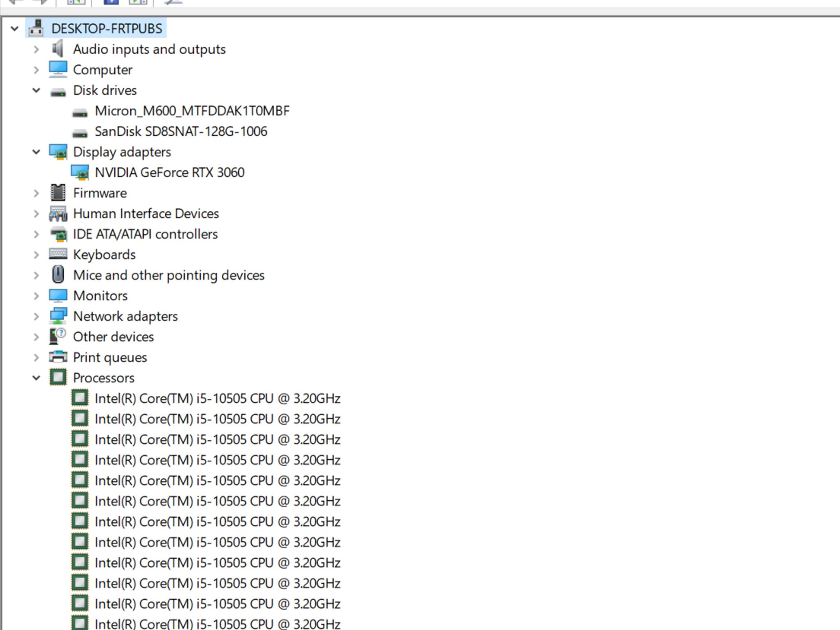Click the Audio inputs speaker icon

point(58,49)
